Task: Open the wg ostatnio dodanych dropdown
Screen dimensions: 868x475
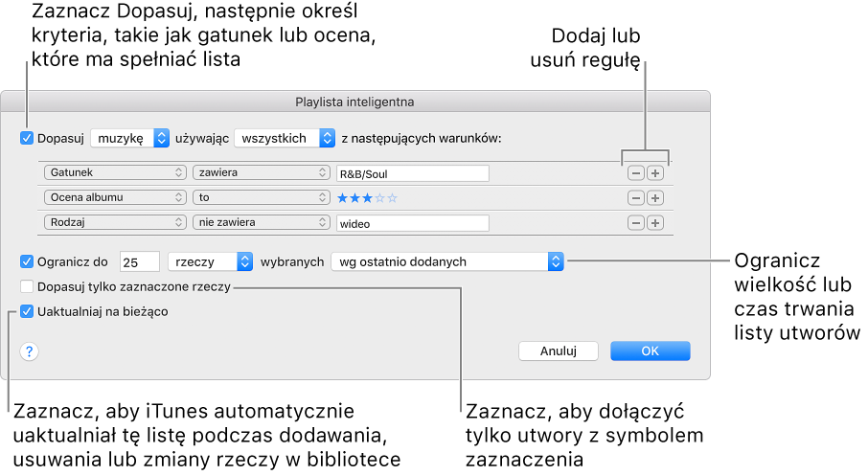Action: [x=447, y=261]
